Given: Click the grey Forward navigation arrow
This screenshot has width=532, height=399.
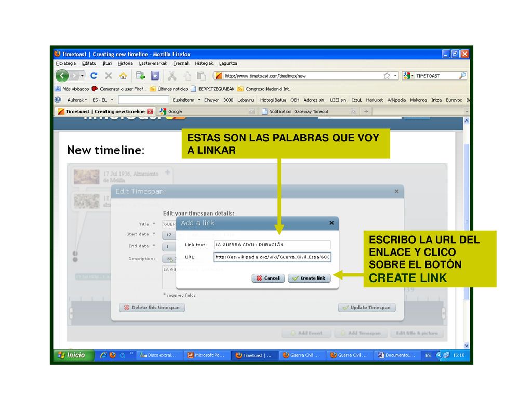Looking at the screenshot, I should (74, 76).
